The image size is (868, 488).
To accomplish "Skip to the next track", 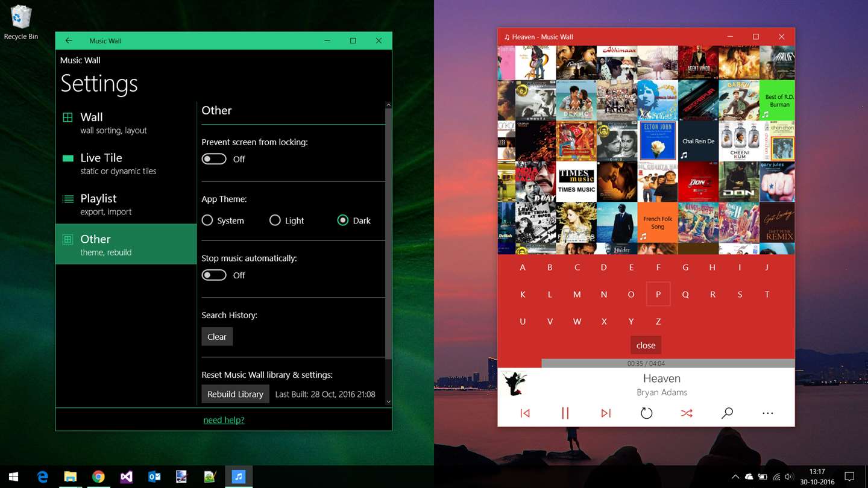I will [x=606, y=413].
